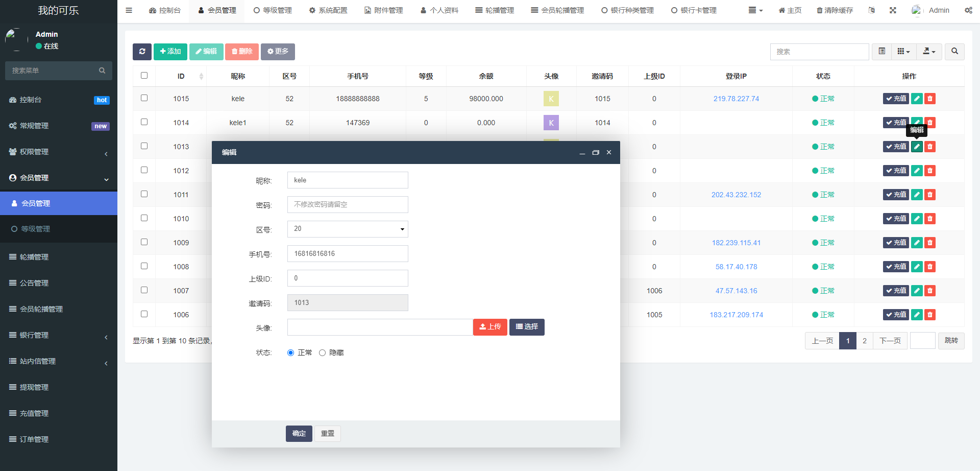The height and width of the screenshot is (471, 980).
Task: Collapse the 会员管理 sidebar parent menu
Action: [59, 178]
